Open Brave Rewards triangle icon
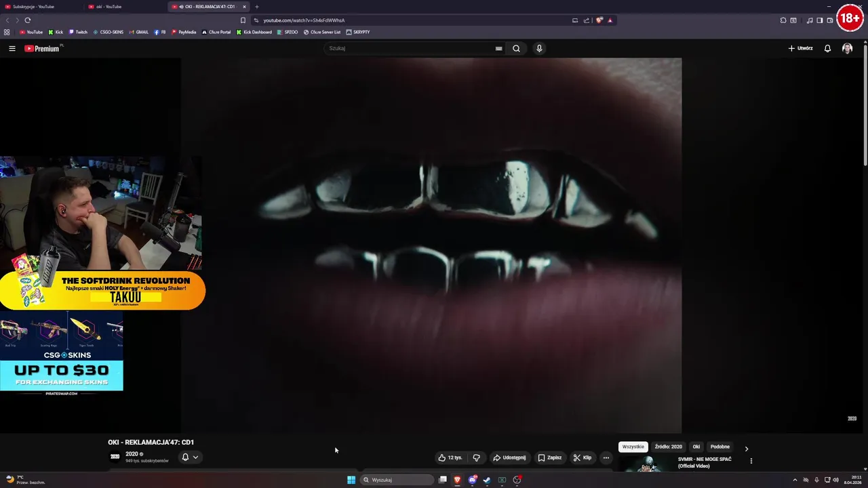Image resolution: width=868 pixels, height=488 pixels. [x=610, y=20]
